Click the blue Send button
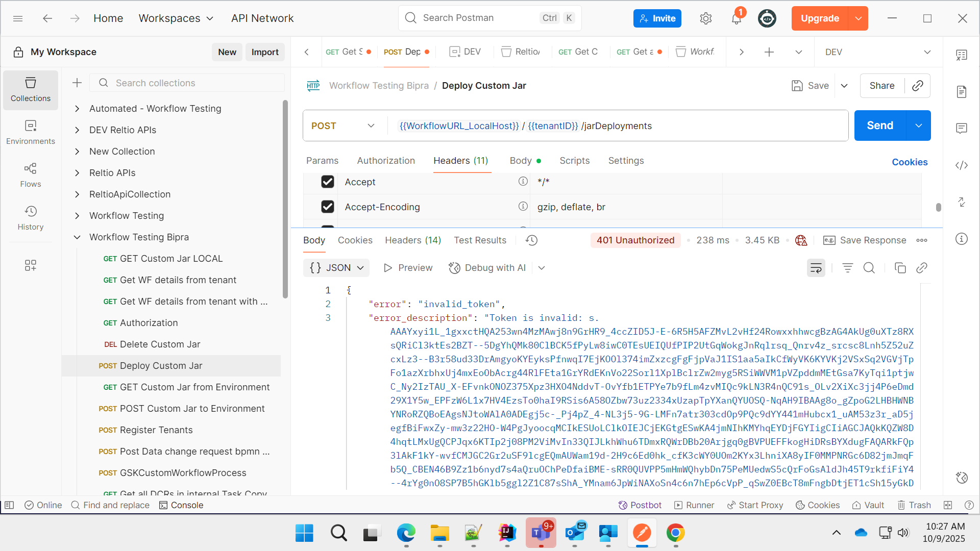The width and height of the screenshot is (980, 551). point(879,126)
